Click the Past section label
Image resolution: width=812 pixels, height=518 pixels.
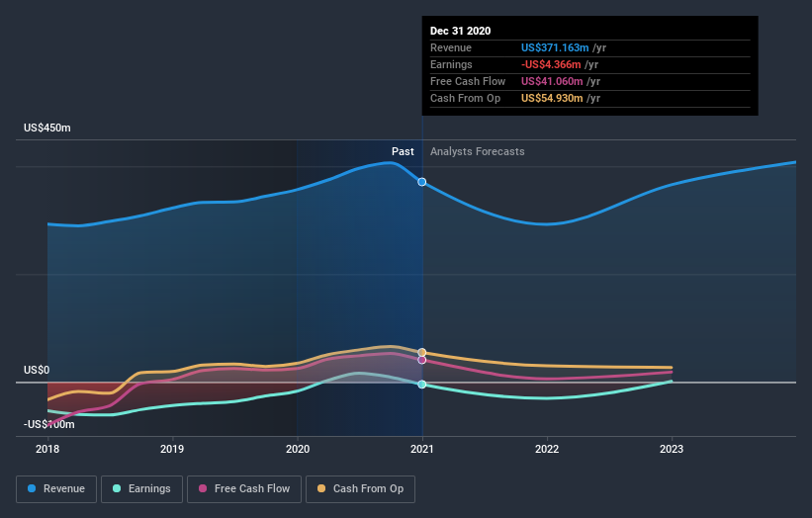click(403, 151)
